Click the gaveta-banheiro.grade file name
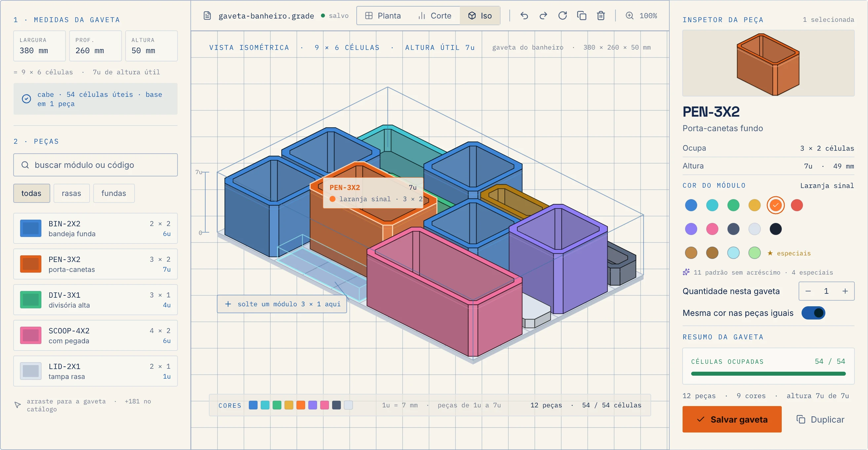Viewport: 868px width, 450px height. 266,16
